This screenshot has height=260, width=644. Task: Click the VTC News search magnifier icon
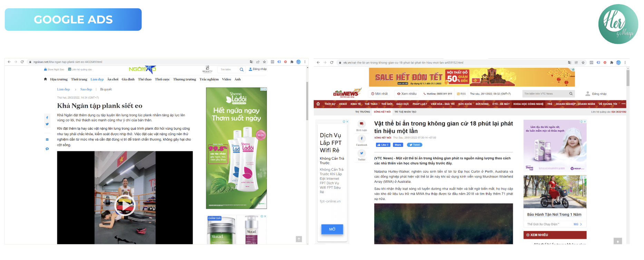[571, 94]
